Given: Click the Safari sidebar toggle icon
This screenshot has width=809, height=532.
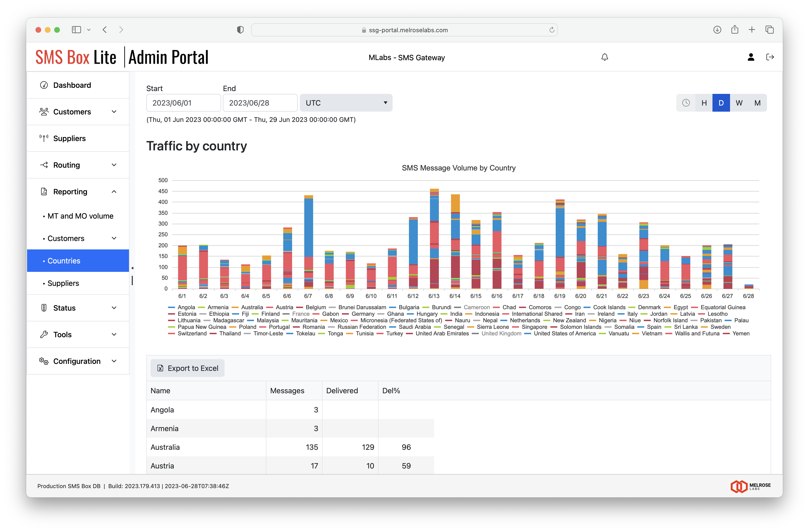Looking at the screenshot, I should tap(76, 30).
